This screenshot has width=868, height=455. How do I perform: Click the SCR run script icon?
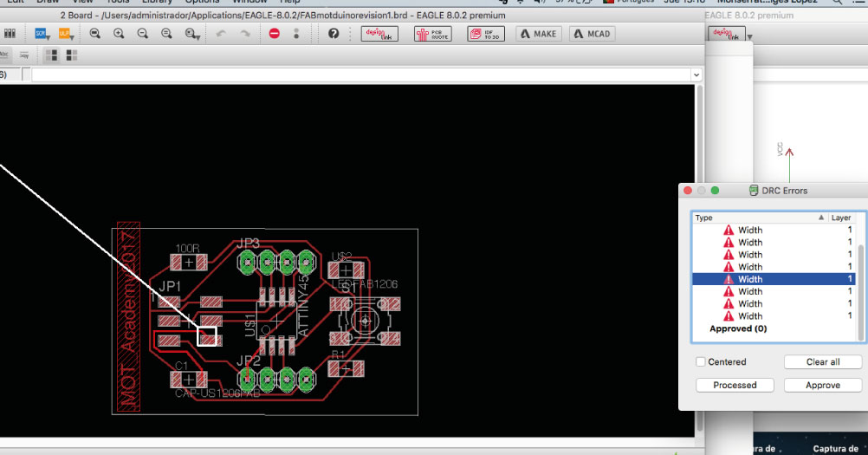pyautogui.click(x=41, y=34)
